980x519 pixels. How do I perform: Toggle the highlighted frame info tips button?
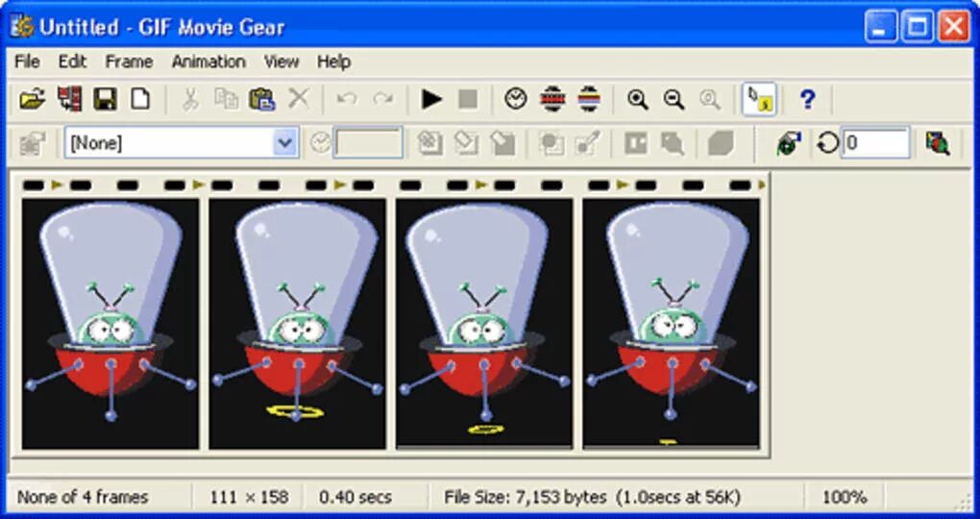tap(759, 99)
